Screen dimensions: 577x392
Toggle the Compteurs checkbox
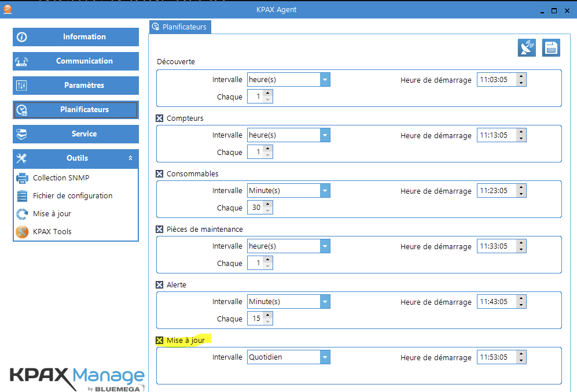pos(159,119)
